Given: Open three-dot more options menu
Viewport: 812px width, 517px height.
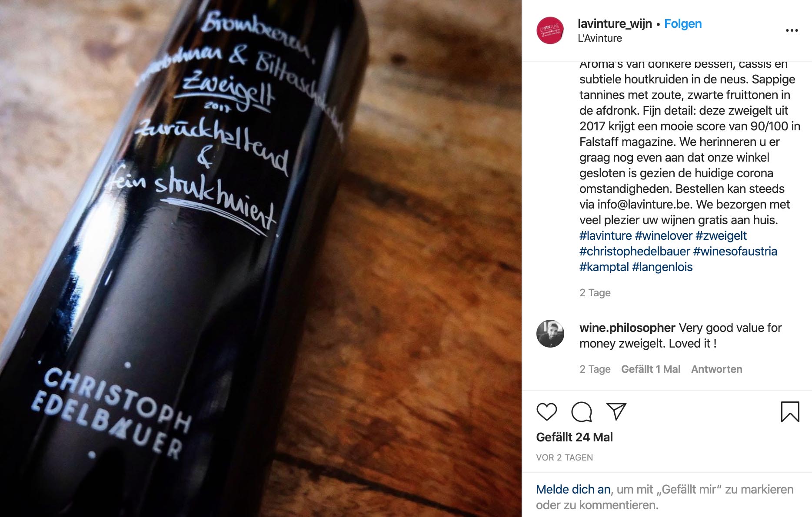Looking at the screenshot, I should 792,30.
